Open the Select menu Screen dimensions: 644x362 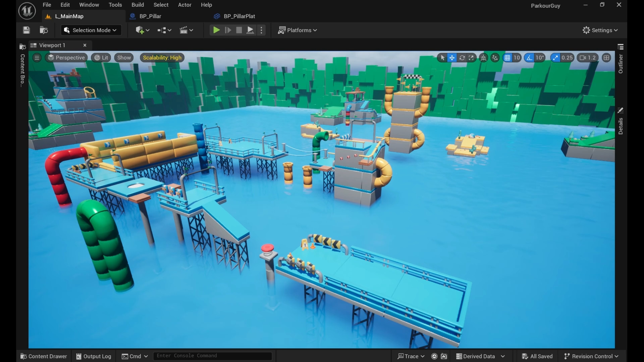[x=161, y=5]
